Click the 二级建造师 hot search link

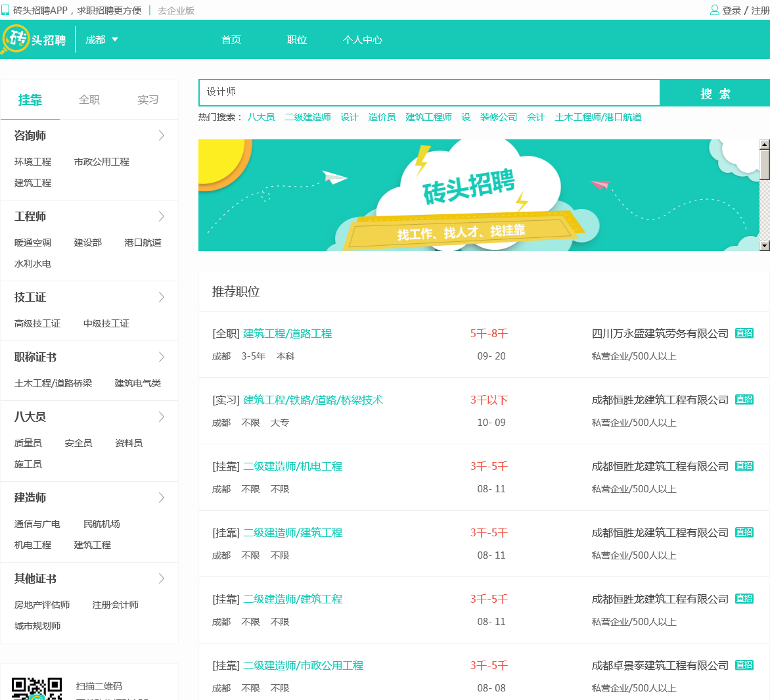tap(307, 117)
